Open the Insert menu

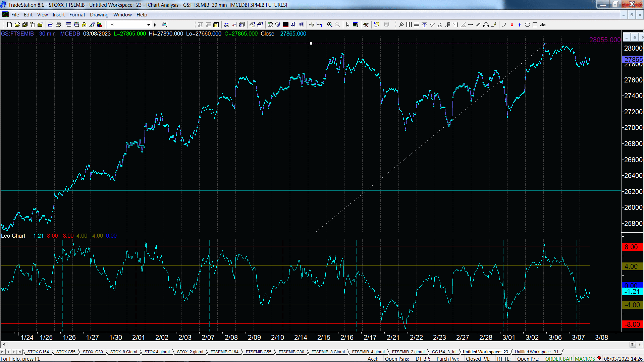58,15
